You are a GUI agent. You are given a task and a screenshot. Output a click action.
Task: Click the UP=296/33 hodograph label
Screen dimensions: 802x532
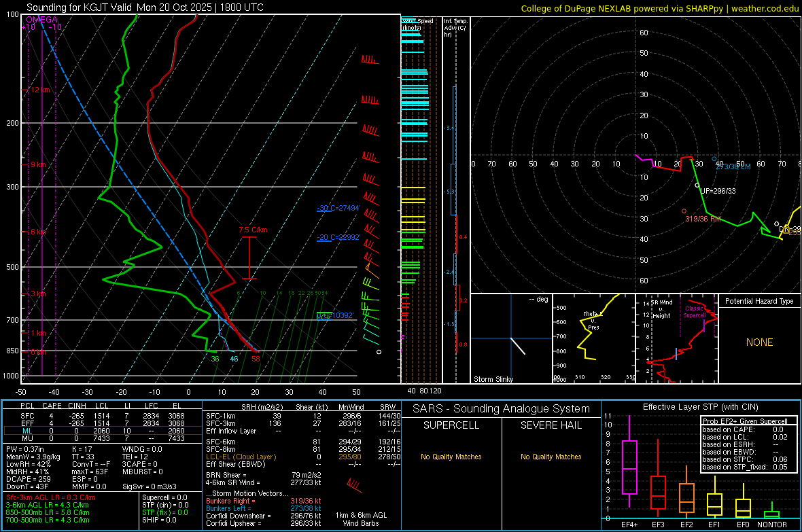click(718, 192)
